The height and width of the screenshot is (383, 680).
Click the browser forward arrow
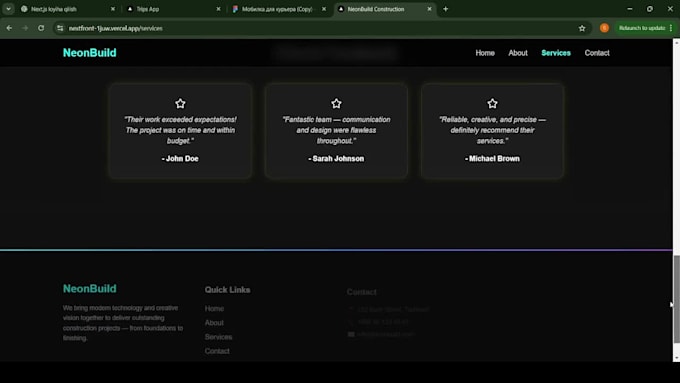pyautogui.click(x=25, y=28)
